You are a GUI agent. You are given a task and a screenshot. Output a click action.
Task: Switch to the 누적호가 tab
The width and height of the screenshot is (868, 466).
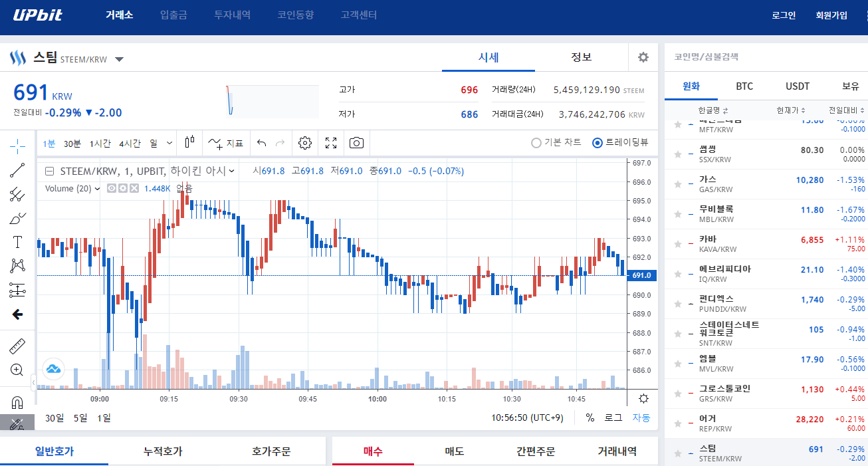163,451
